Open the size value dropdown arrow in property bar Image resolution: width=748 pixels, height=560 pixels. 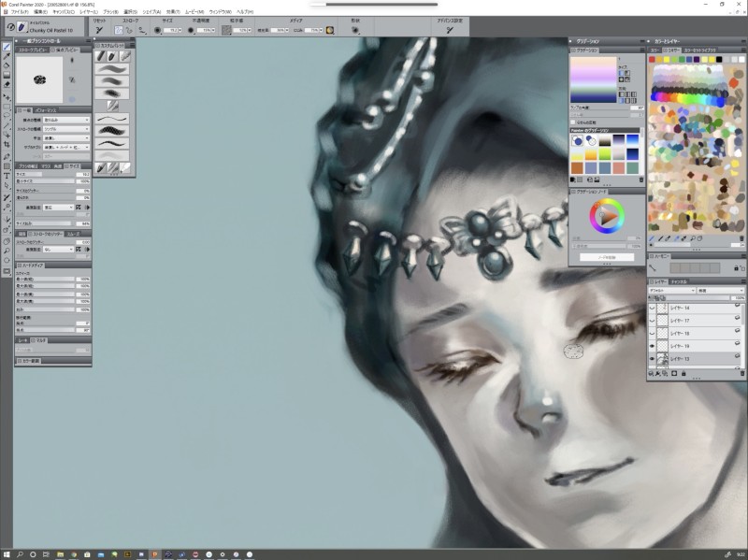coord(180,30)
